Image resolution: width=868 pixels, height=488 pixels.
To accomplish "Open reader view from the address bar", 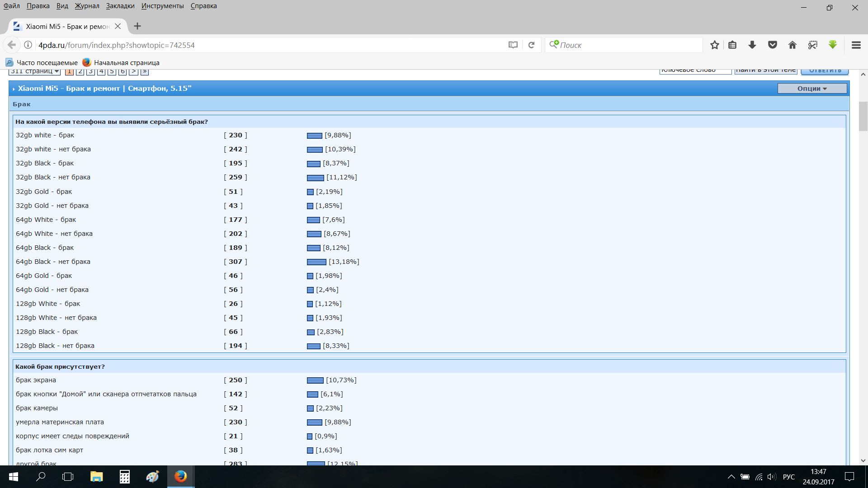I will coord(513,45).
